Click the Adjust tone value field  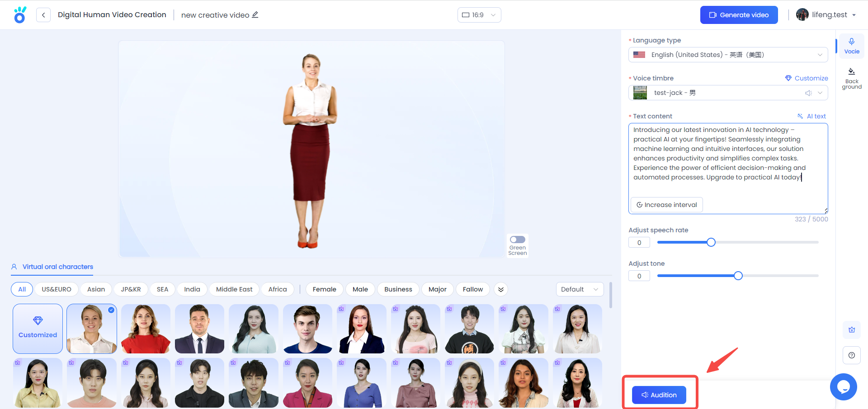coord(639,276)
